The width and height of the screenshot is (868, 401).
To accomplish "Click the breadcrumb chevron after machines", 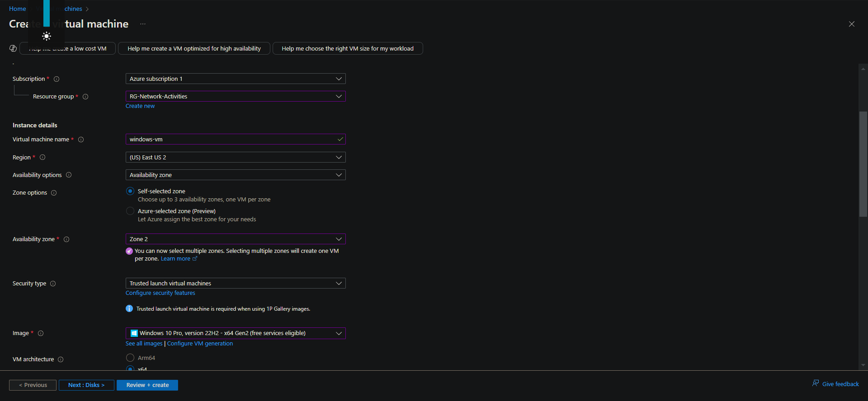I will (87, 9).
